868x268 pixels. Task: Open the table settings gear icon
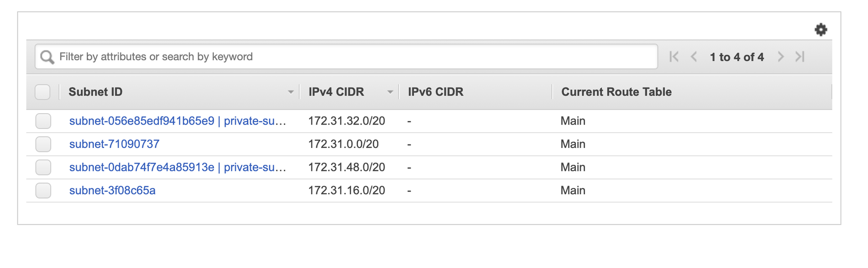click(820, 30)
